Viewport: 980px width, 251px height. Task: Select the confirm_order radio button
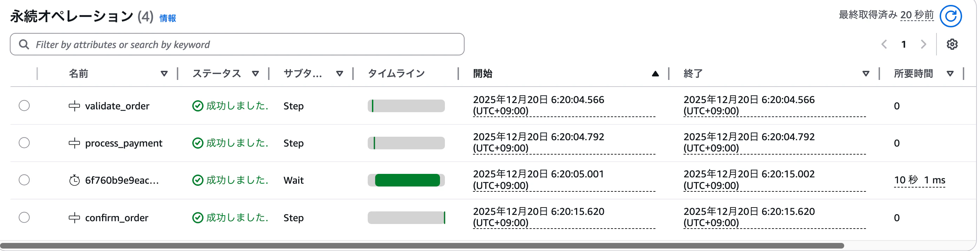(24, 217)
